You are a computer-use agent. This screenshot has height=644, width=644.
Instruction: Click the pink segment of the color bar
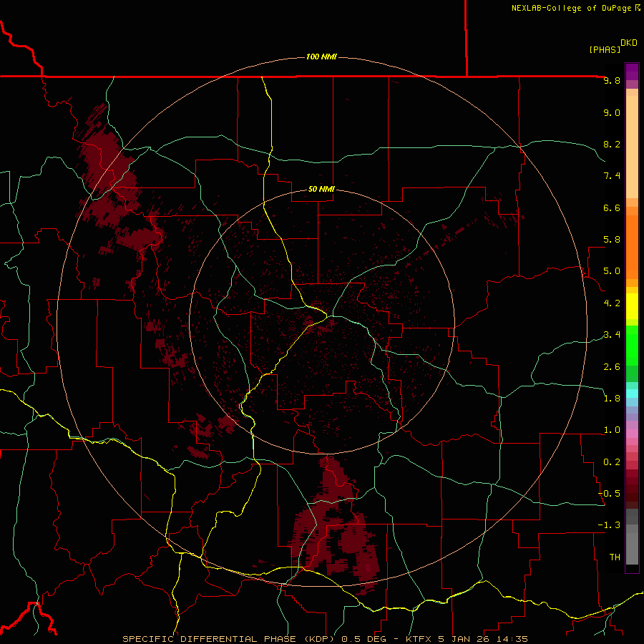click(x=632, y=434)
